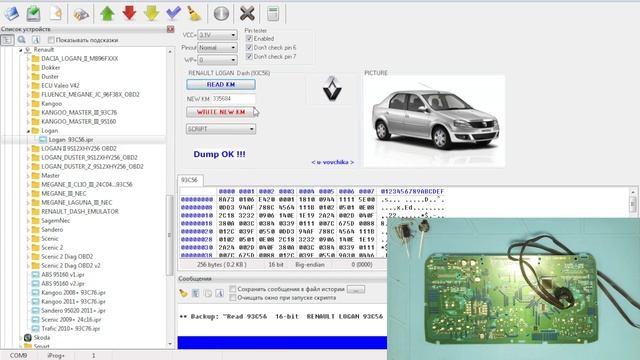Select the RENAULT_DASH_EMULATOR folder

[x=80, y=211]
